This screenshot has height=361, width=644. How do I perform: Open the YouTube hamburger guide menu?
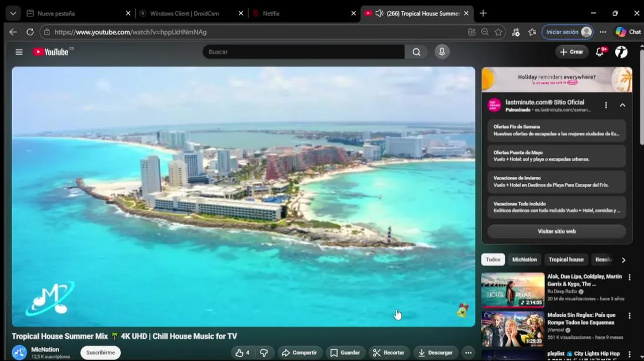[19, 52]
